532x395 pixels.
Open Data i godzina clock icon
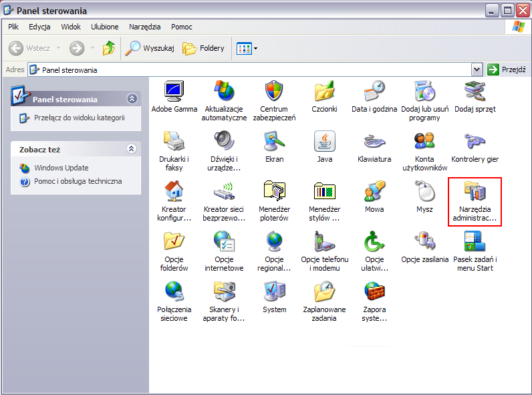[374, 91]
